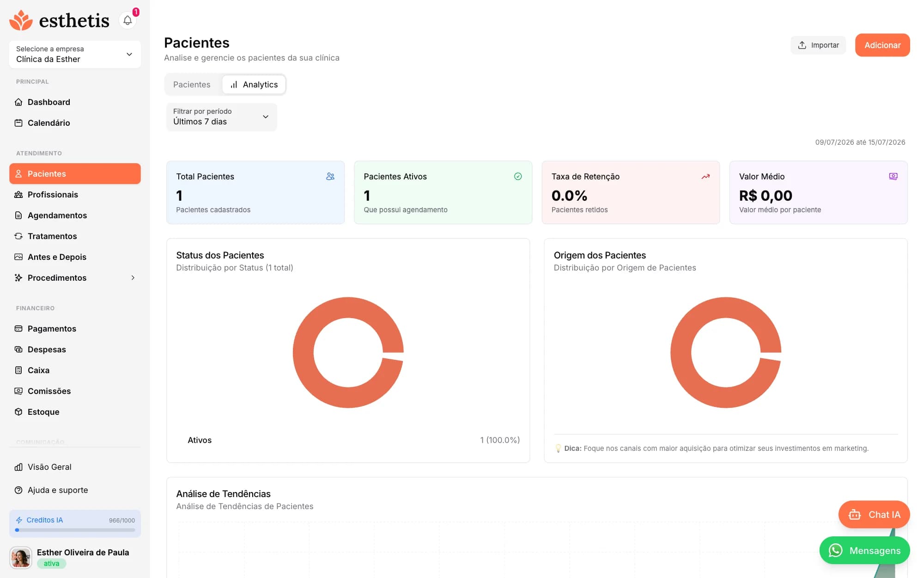This screenshot has height=578, width=924.
Task: Click the WhatsApp icon on Mensagens
Action: [x=836, y=550]
